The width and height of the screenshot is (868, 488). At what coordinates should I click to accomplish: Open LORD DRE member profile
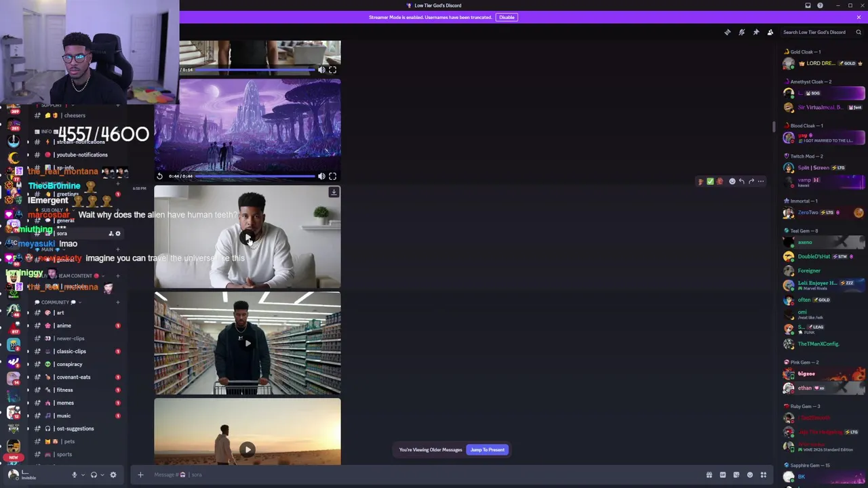[824, 63]
